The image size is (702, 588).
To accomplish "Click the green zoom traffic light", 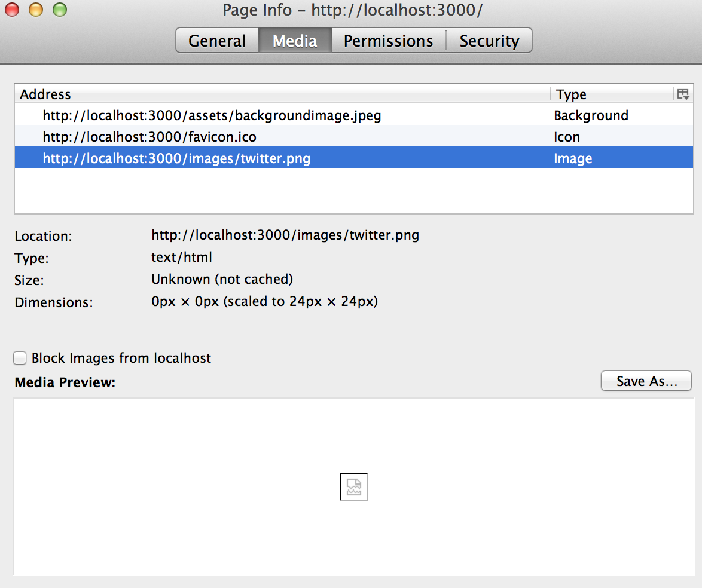I will click(x=59, y=10).
